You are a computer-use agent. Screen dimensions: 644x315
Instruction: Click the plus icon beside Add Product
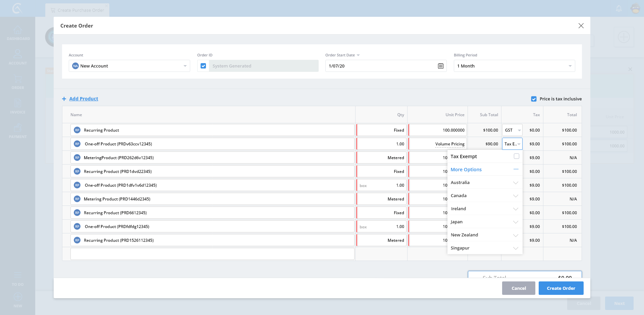pos(64,99)
